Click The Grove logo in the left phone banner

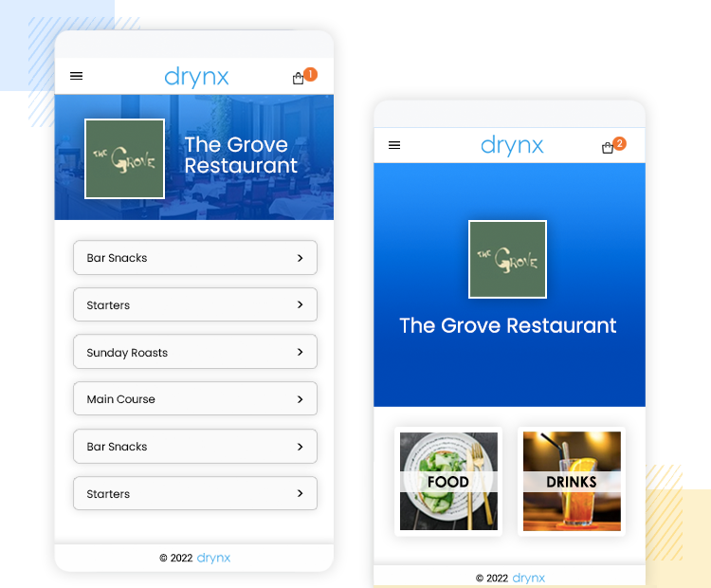coord(124,158)
